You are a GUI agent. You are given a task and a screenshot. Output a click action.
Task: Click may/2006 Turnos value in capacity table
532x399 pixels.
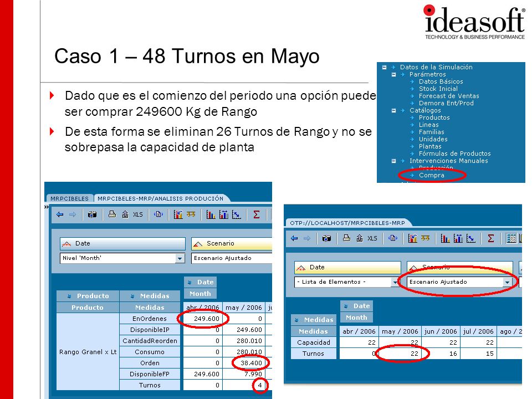pyautogui.click(x=400, y=354)
